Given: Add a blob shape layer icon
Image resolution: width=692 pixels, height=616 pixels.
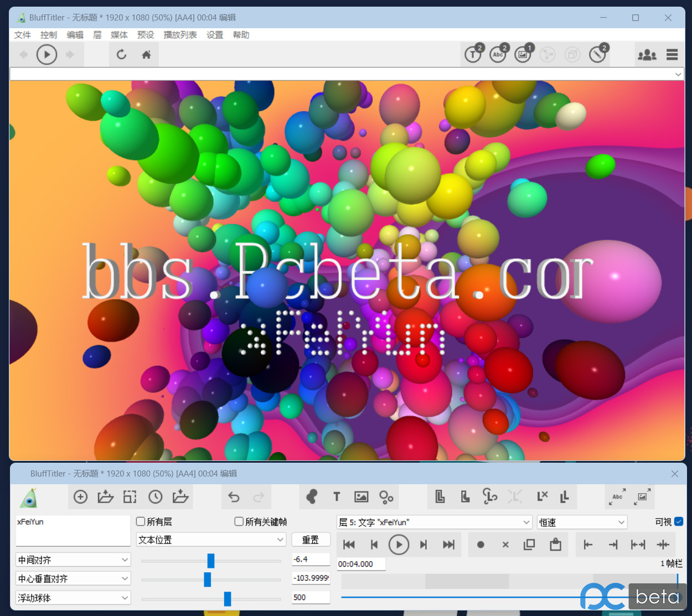Looking at the screenshot, I should point(312,497).
